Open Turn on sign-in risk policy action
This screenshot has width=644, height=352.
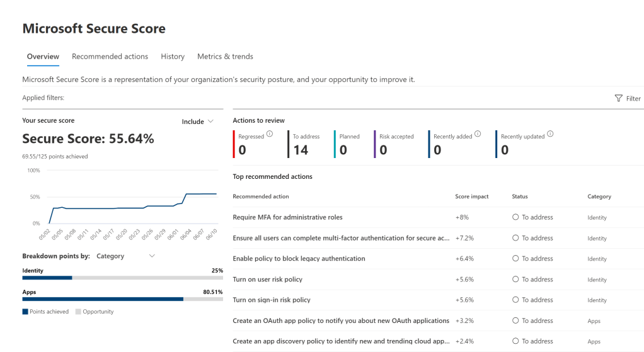pyautogui.click(x=272, y=300)
